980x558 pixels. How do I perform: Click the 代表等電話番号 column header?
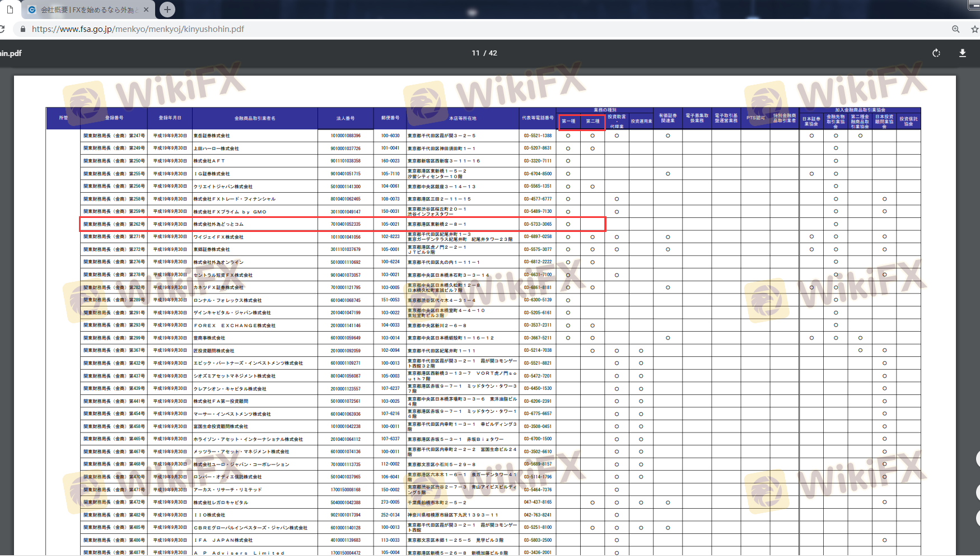click(x=538, y=118)
